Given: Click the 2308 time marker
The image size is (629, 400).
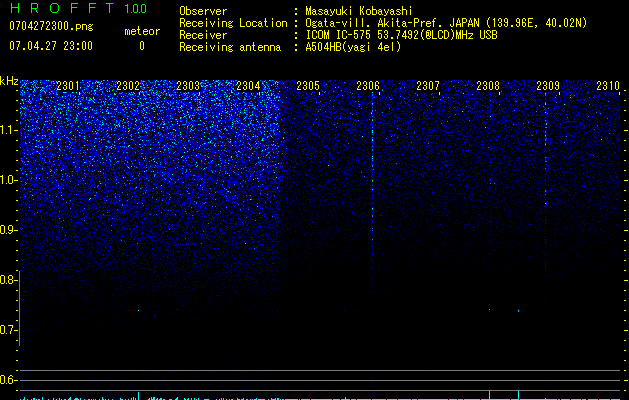Looking at the screenshot, I should [x=488, y=86].
